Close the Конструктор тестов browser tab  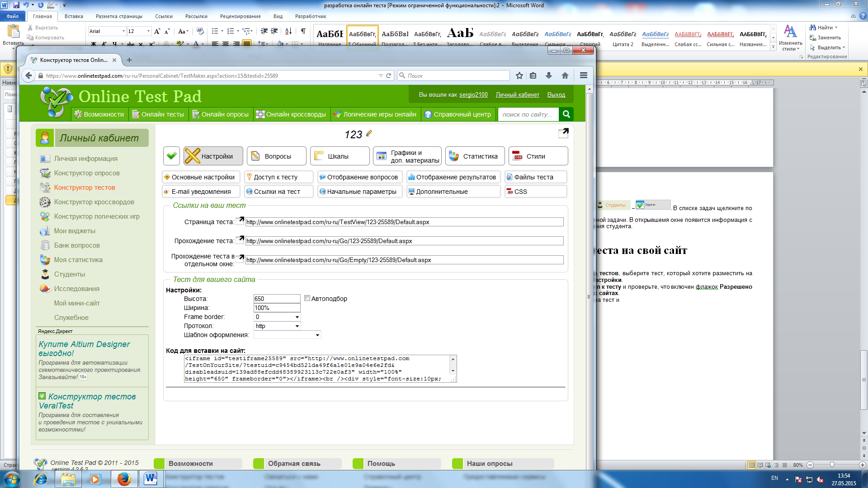tap(114, 60)
